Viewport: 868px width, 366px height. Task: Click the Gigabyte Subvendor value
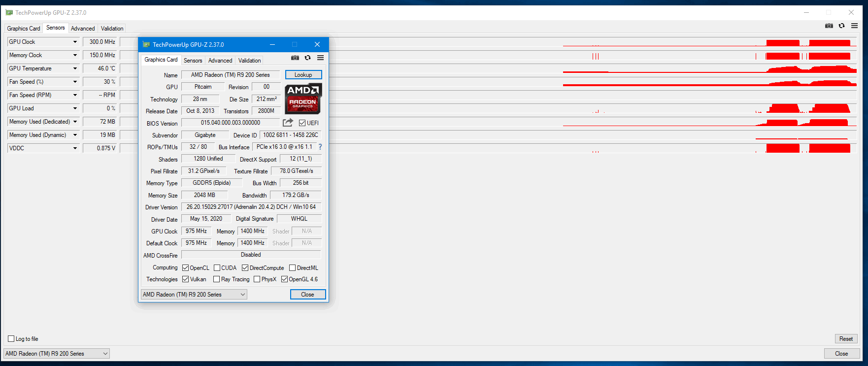click(x=205, y=135)
